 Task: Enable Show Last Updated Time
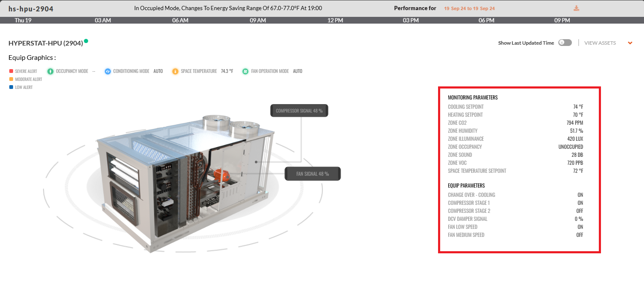point(565,43)
